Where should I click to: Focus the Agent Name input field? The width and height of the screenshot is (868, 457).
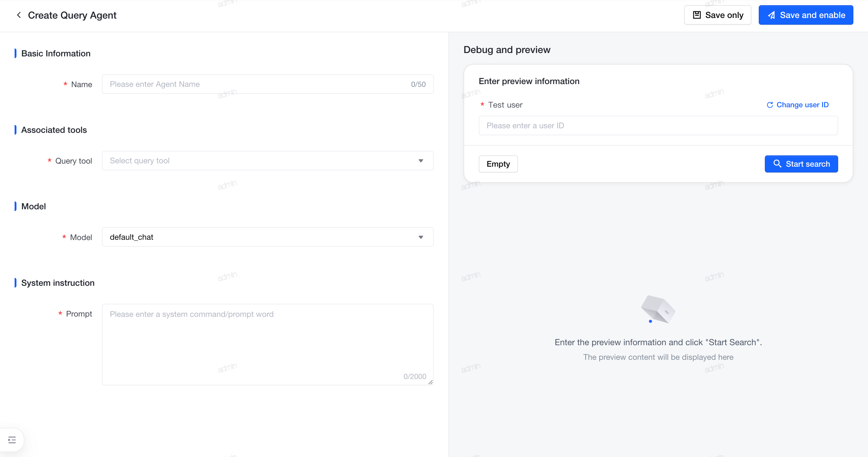click(x=268, y=84)
